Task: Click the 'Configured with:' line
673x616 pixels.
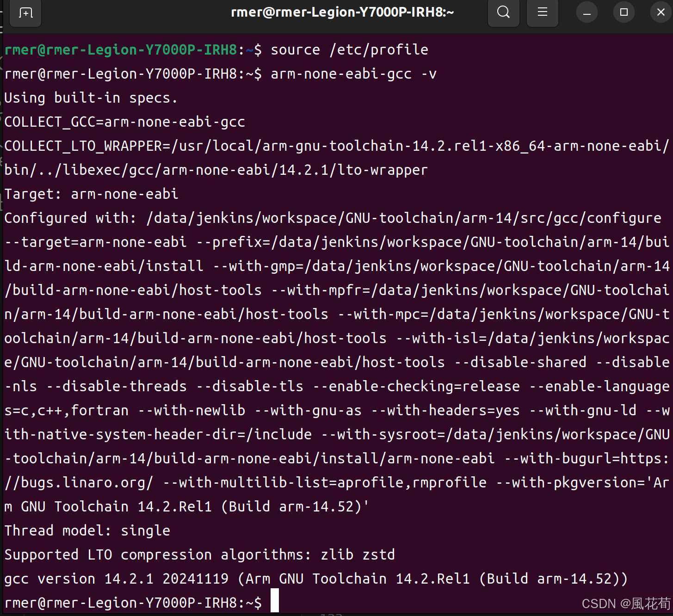Action: click(x=333, y=218)
